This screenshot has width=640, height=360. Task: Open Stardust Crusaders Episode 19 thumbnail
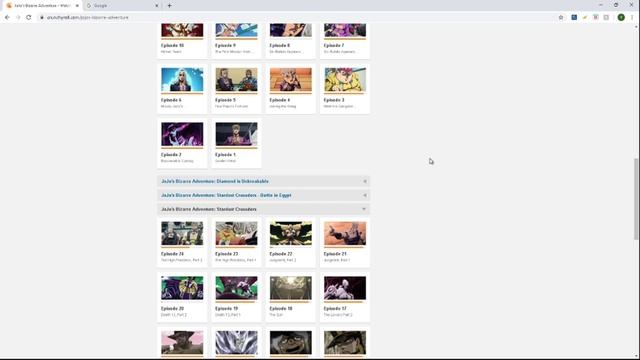(236, 288)
